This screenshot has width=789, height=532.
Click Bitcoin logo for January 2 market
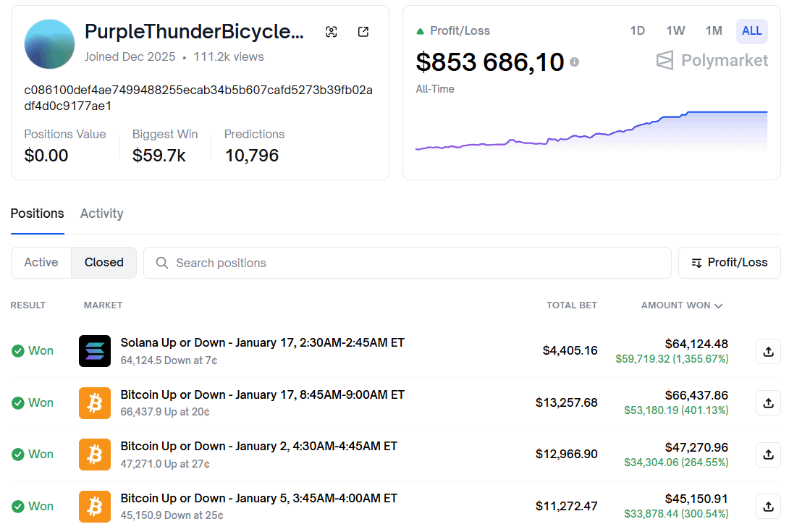pos(95,455)
